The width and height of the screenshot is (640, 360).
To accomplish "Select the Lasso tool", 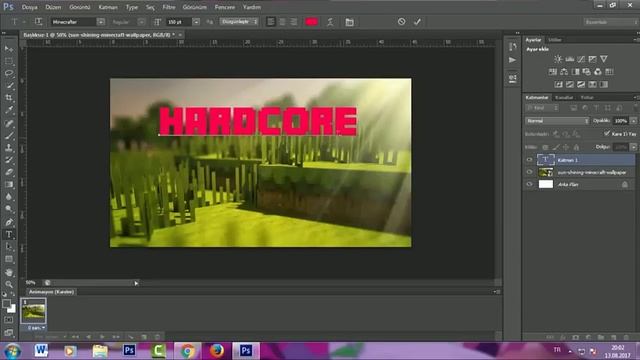I will (9, 73).
